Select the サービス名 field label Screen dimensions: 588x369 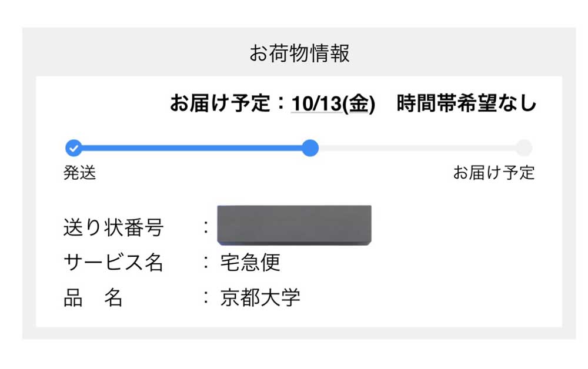click(x=113, y=262)
